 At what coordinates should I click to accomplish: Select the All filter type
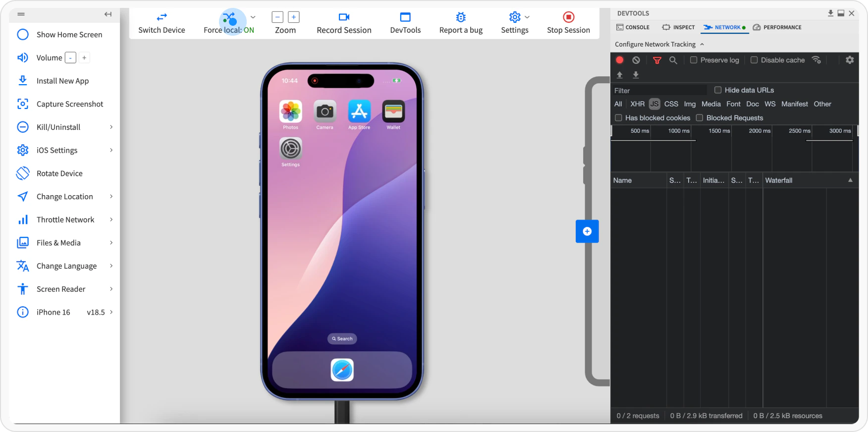pyautogui.click(x=618, y=104)
